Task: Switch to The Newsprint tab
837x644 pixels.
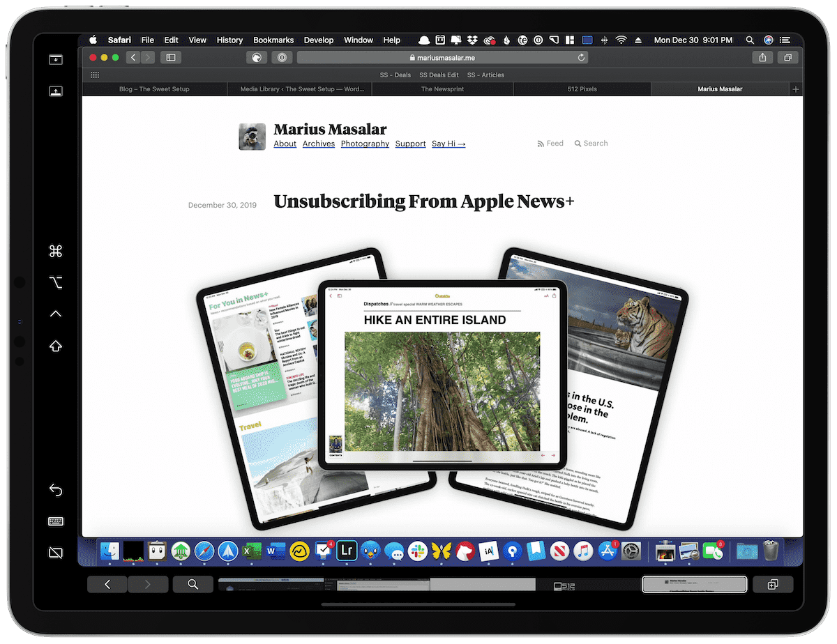Action: click(442, 89)
